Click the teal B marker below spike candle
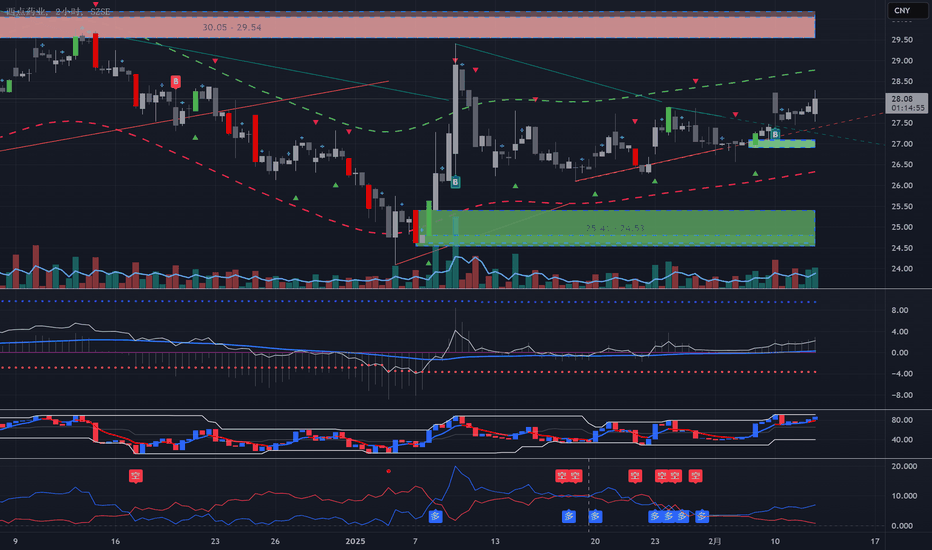The width and height of the screenshot is (932, 550). (455, 182)
